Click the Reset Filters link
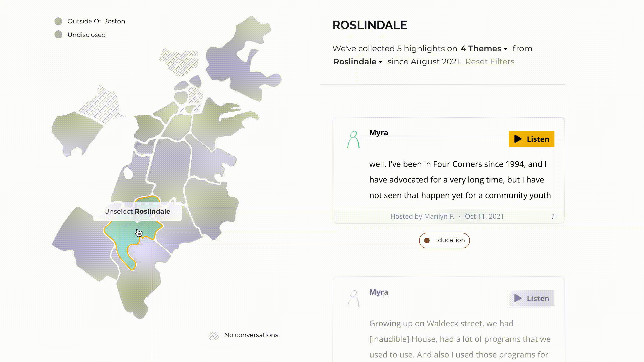644x362 pixels. [490, 62]
